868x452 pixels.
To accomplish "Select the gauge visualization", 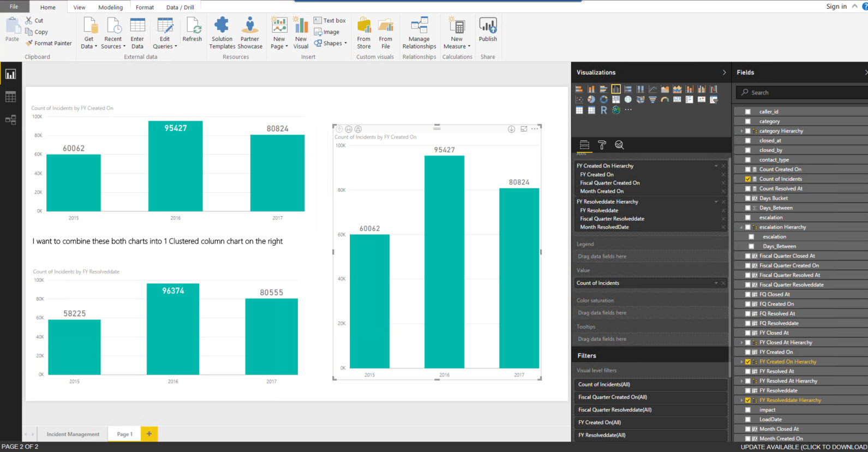I will coord(665,99).
